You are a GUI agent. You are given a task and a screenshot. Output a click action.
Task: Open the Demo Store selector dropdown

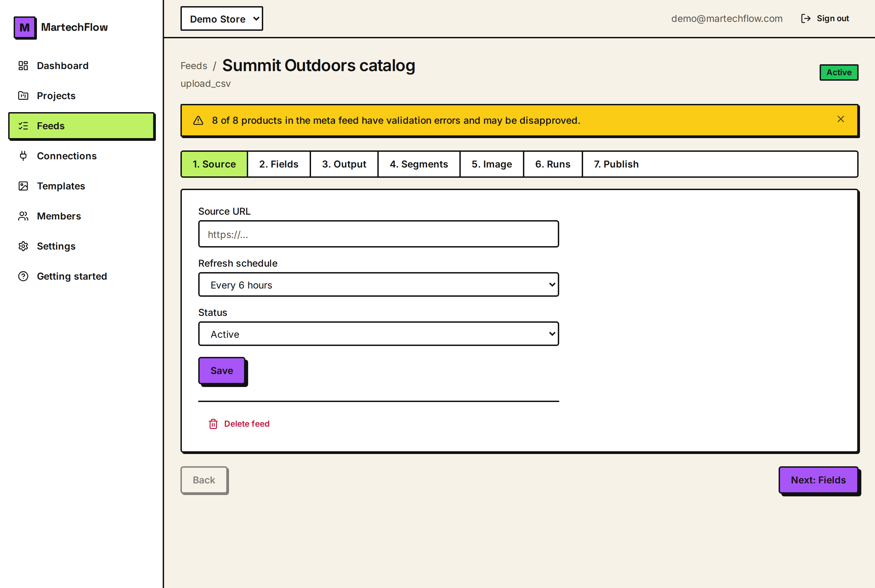[x=221, y=18]
